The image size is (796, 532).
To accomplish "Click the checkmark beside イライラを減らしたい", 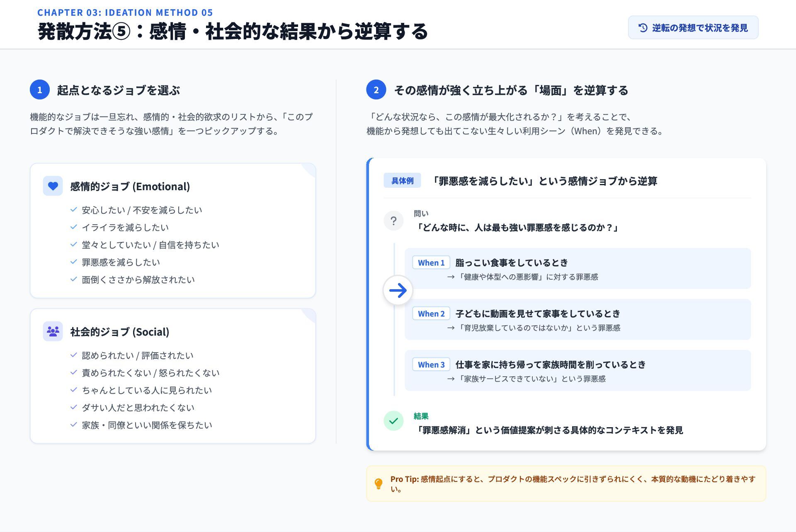I will coord(74,227).
